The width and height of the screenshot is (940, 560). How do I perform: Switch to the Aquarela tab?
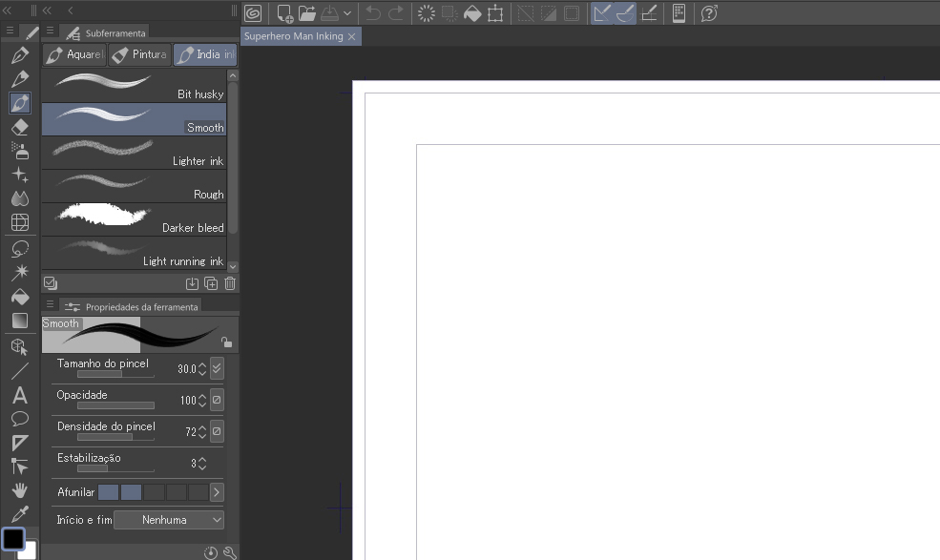pos(74,54)
